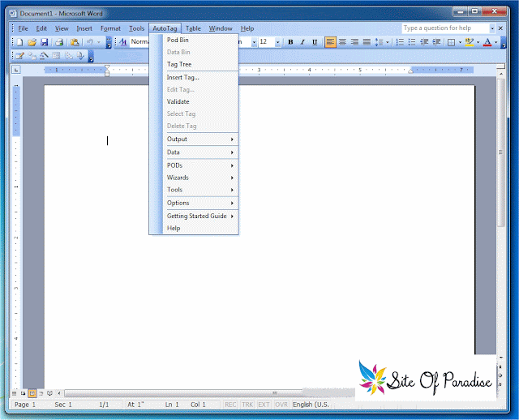Toggle Align Left formatting button
Viewport: 519px width, 420px height.
[330, 42]
